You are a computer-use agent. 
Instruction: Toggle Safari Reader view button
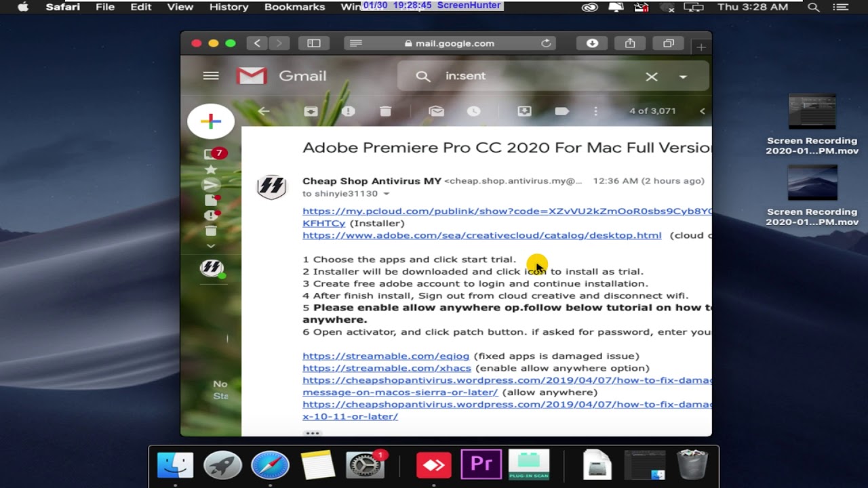point(355,43)
